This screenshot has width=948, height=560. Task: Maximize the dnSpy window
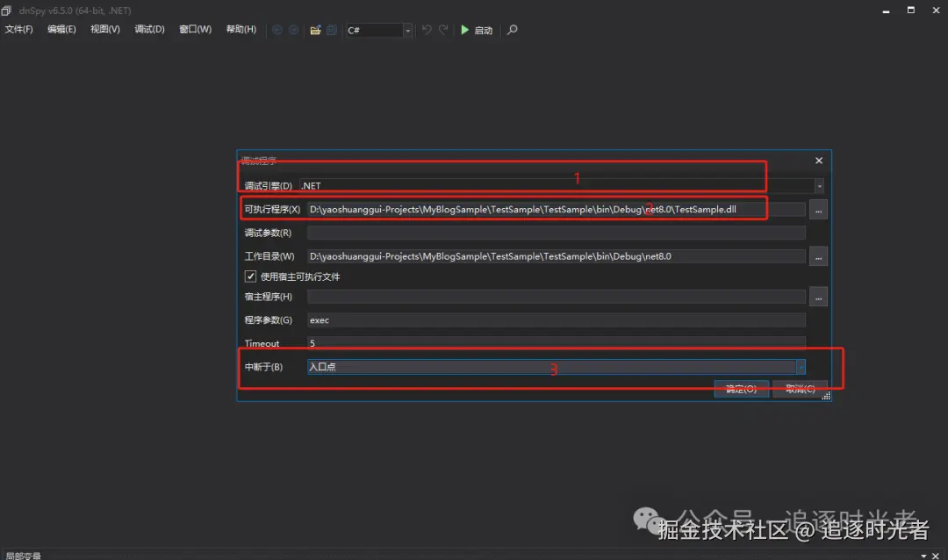(x=911, y=11)
